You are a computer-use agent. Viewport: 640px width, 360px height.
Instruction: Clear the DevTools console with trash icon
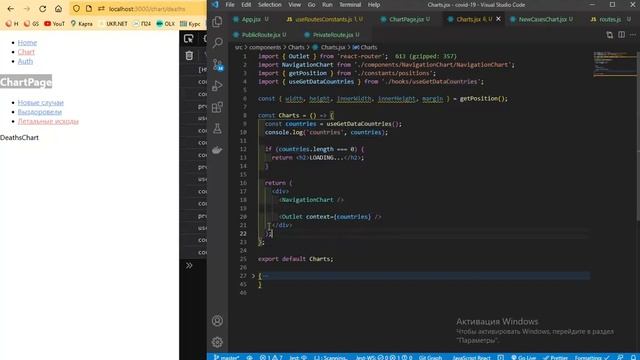click(x=189, y=56)
